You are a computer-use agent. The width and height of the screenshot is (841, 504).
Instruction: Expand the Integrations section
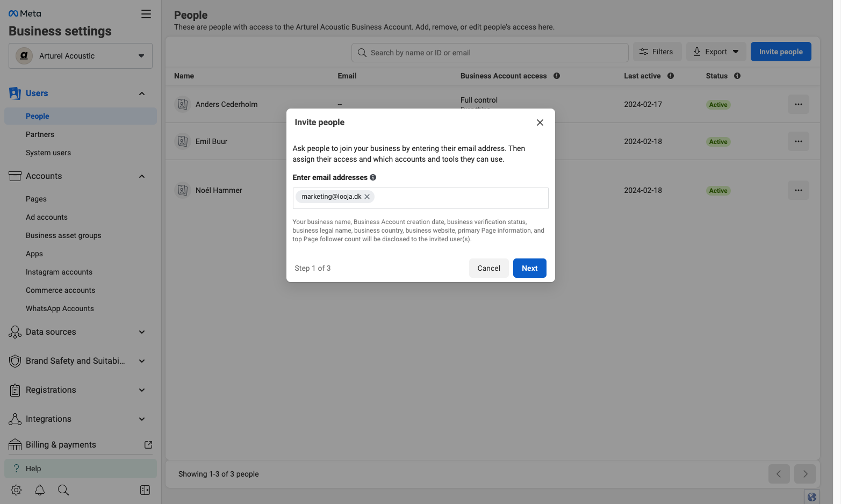click(x=142, y=419)
